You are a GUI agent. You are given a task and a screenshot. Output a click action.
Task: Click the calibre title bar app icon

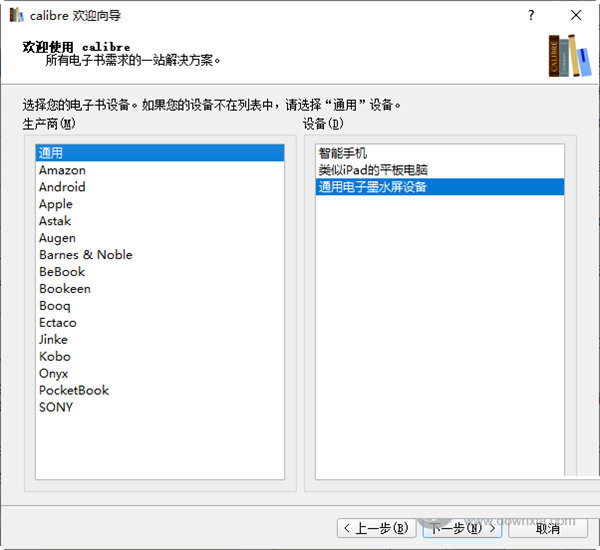15,15
